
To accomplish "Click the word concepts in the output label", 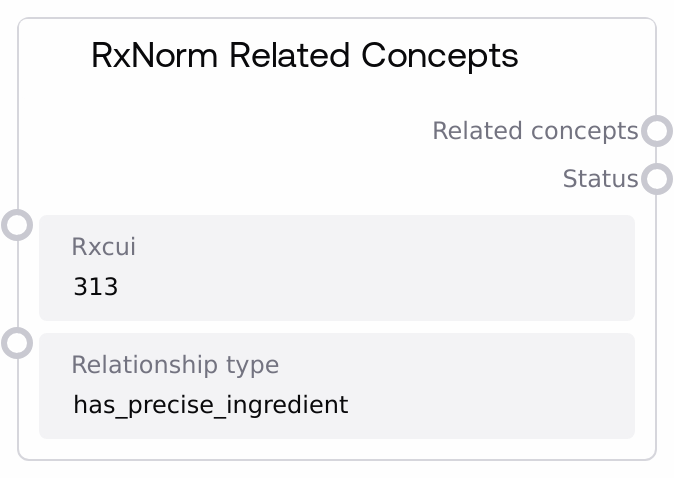I will coord(584,131).
